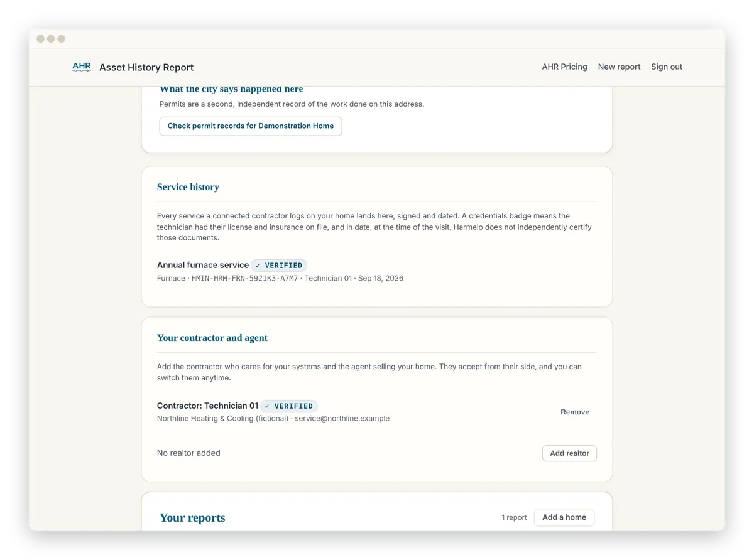This screenshot has height=560, width=754.
Task: Click the furnace ID HMIN-HRM-FRN-5921K3-A7M7 line
Action: pyautogui.click(x=280, y=278)
